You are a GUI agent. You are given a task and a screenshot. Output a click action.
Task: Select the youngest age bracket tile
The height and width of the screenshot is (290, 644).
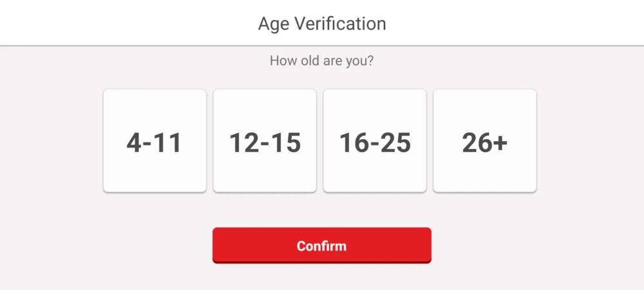155,140
